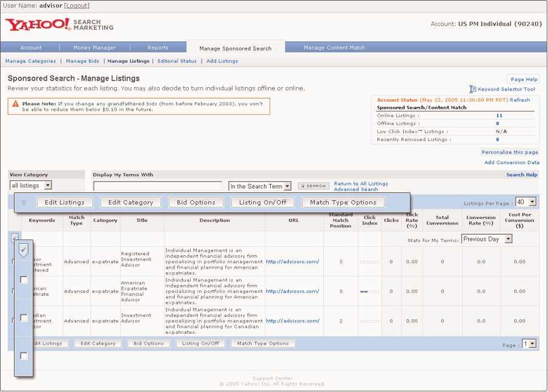This screenshot has width=548, height=392.
Task: Open the Previous Day stats dropdown
Action: click(x=487, y=239)
